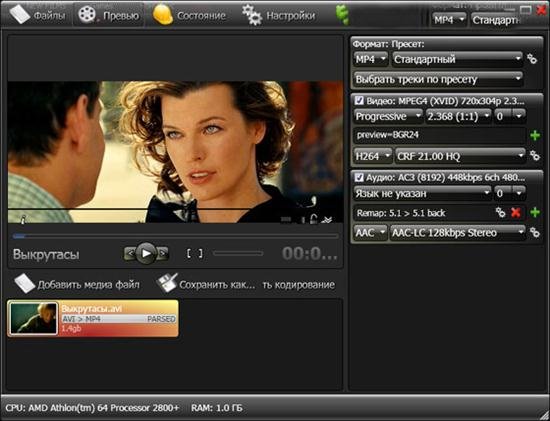Open format preset settings gear icon
The height and width of the screenshot is (421, 550).
click(x=532, y=59)
